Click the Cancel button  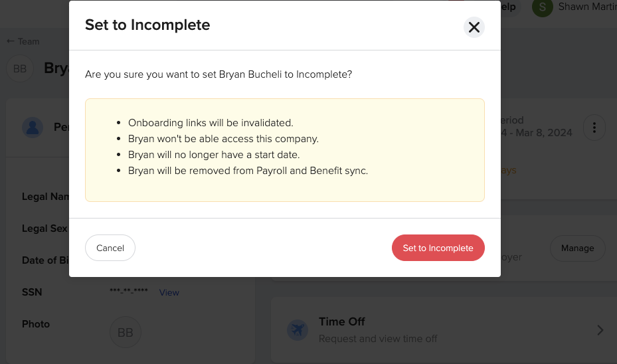coord(110,248)
